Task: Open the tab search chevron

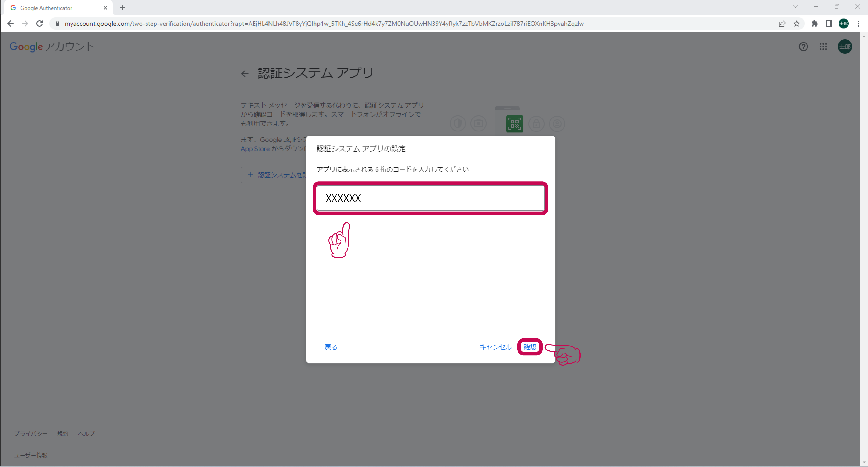Action: (795, 6)
